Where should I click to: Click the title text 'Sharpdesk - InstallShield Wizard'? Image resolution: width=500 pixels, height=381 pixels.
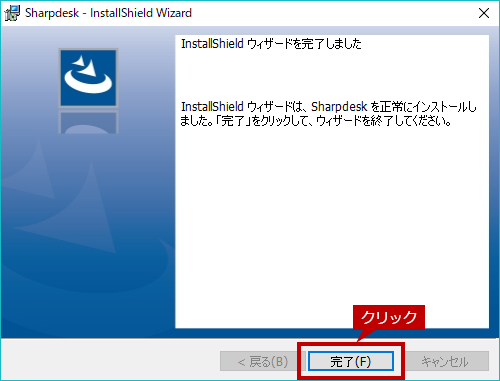point(108,13)
